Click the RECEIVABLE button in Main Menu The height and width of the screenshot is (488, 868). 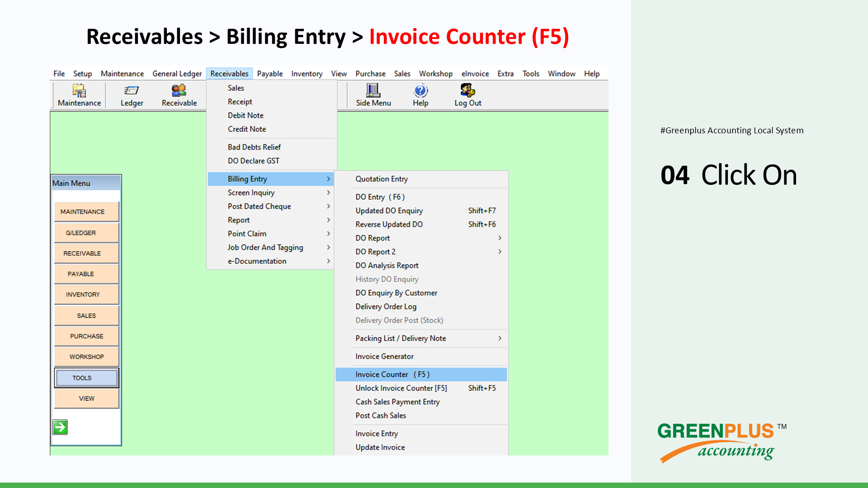86,253
